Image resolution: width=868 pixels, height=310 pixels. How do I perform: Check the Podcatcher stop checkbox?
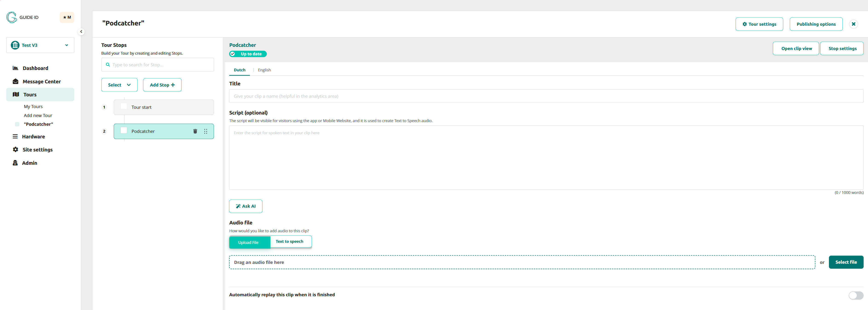coord(124,131)
